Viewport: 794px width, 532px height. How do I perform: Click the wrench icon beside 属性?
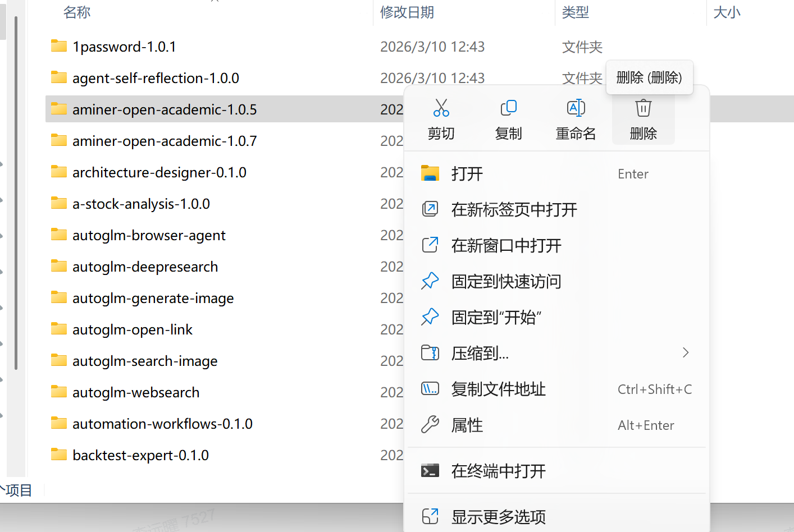tap(430, 424)
